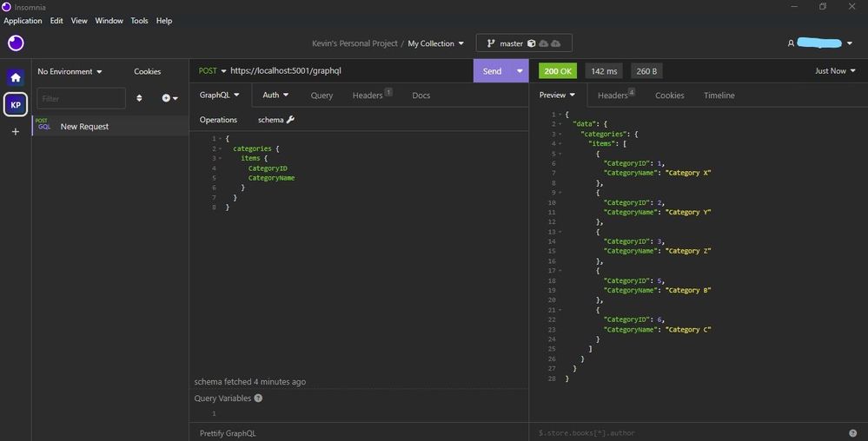The image size is (868, 441).
Task: Add a new workspace with plus icon
Action: [16, 132]
